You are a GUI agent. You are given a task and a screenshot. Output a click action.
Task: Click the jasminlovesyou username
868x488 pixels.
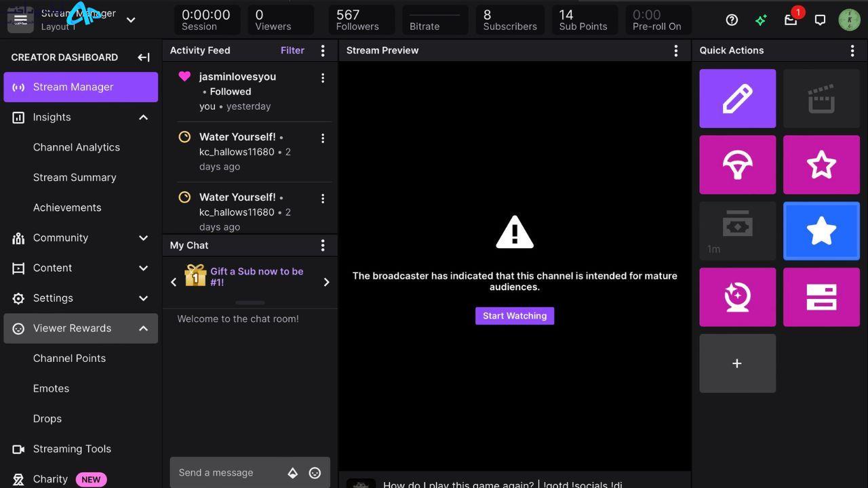click(x=237, y=77)
